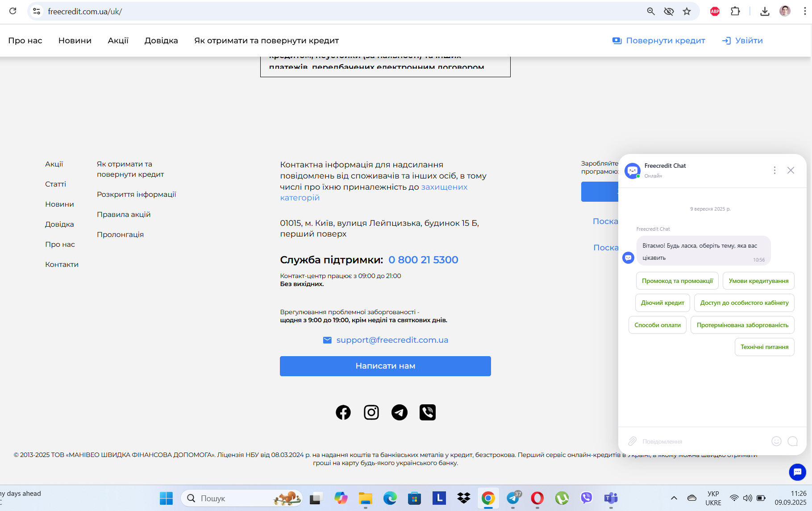Send the chat message with the bubble icon
Viewport: 812px width, 511px height.
click(793, 441)
